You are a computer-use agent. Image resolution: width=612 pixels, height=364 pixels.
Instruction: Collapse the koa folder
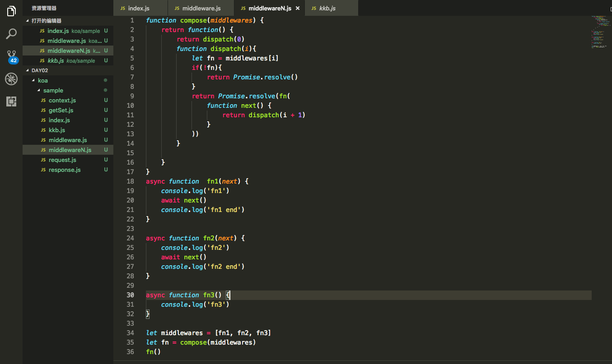pyautogui.click(x=68, y=80)
